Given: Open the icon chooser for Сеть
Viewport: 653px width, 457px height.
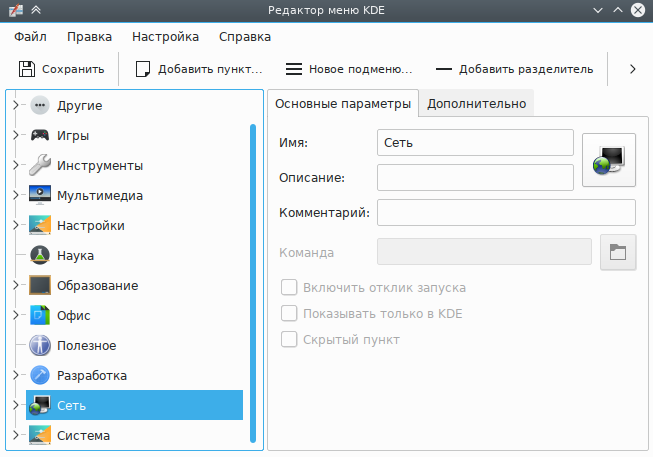Looking at the screenshot, I should (609, 159).
